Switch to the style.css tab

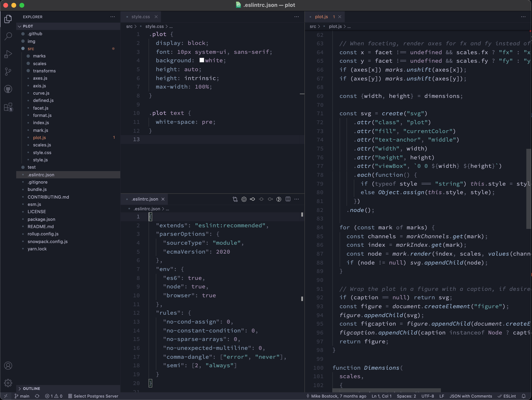coord(140,17)
